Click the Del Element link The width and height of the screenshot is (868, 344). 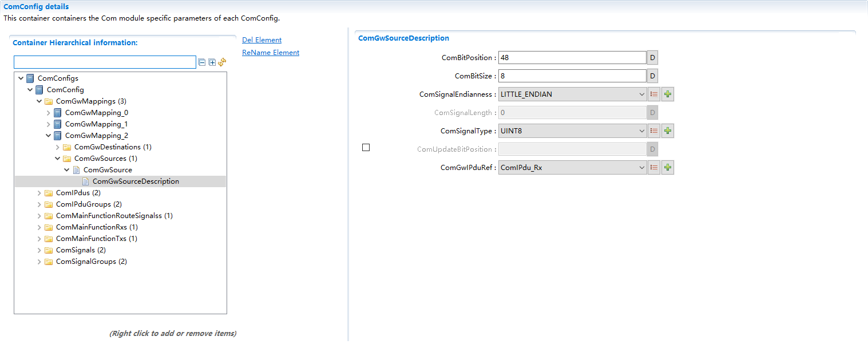261,40
